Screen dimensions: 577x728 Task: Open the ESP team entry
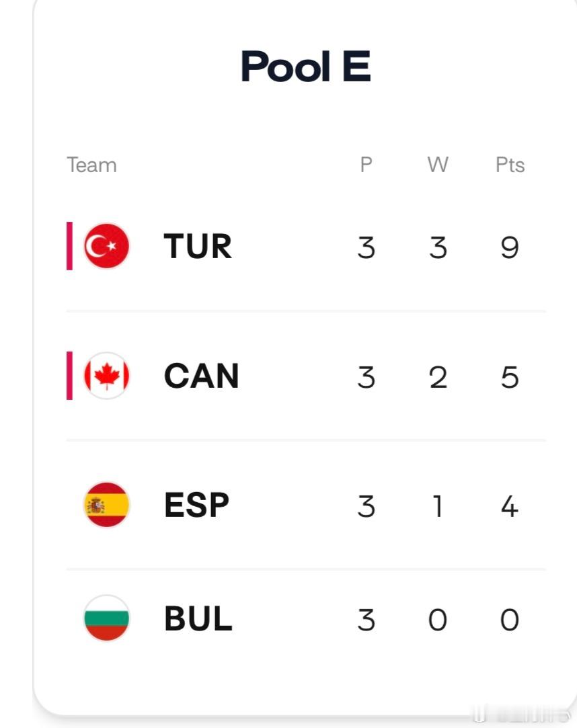196,505
